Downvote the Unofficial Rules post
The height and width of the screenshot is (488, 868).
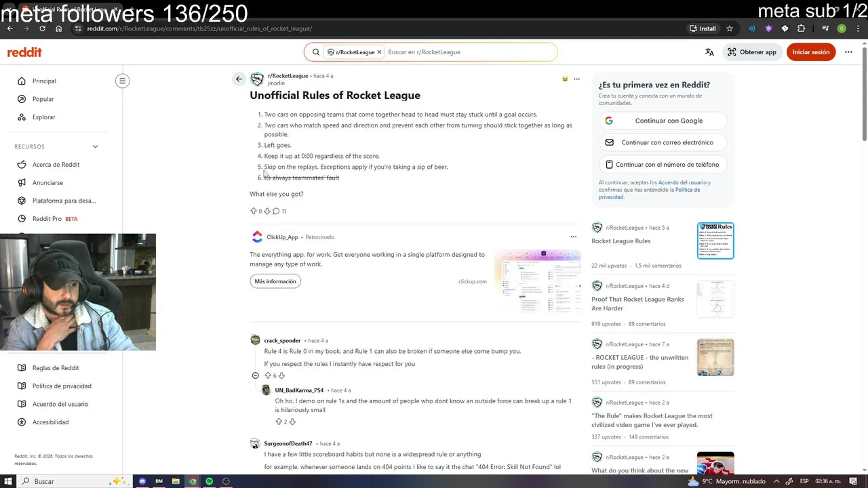tap(267, 211)
